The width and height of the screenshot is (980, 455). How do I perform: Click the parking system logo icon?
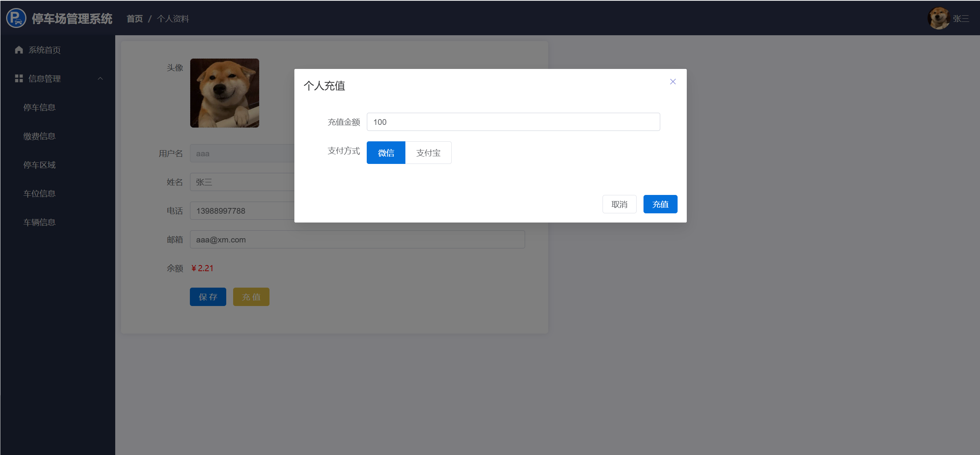click(16, 18)
